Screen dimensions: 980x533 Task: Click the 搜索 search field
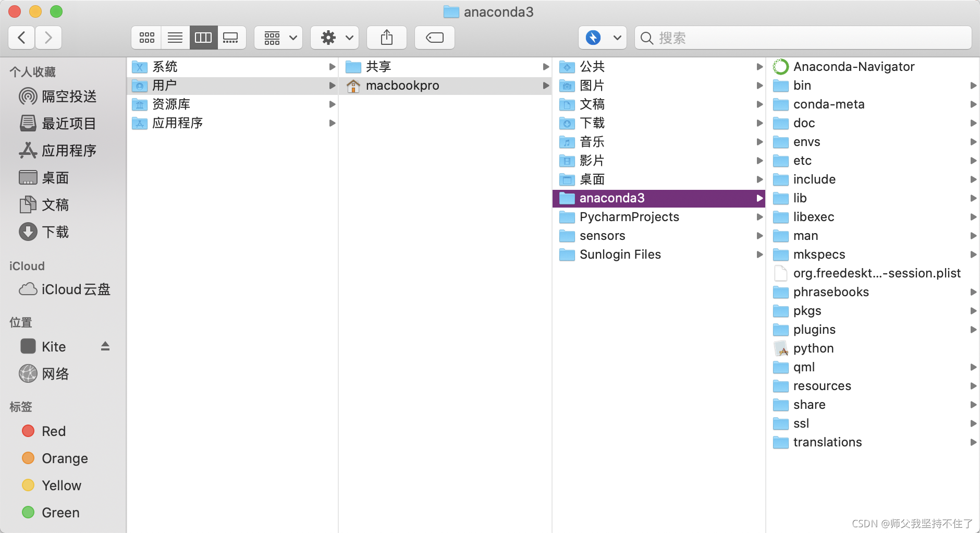803,38
